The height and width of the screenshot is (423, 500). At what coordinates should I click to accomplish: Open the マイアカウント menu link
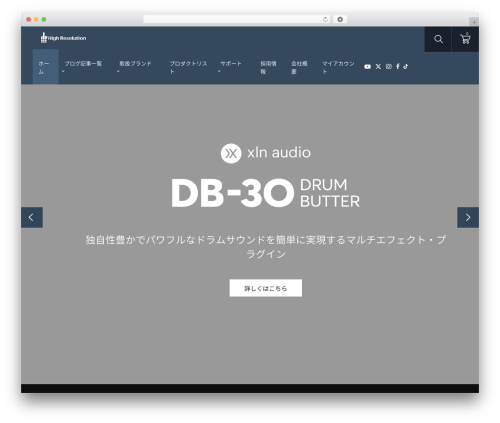[x=338, y=67]
